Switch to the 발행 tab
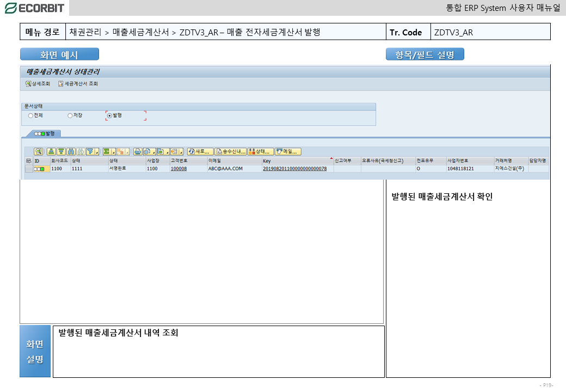 44,133
